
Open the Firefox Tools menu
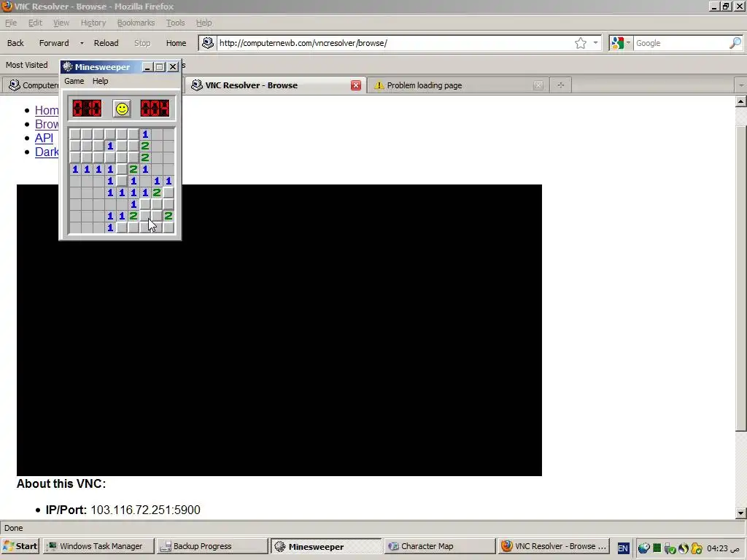click(175, 23)
